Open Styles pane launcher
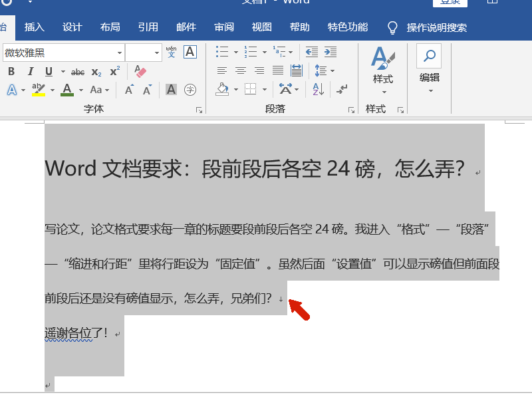The height and width of the screenshot is (399, 532). coord(400,110)
